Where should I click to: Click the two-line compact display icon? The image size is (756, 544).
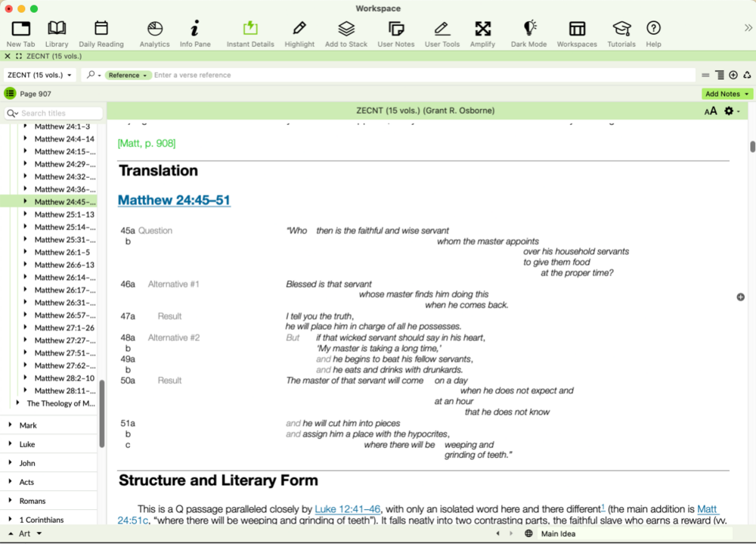pos(705,76)
